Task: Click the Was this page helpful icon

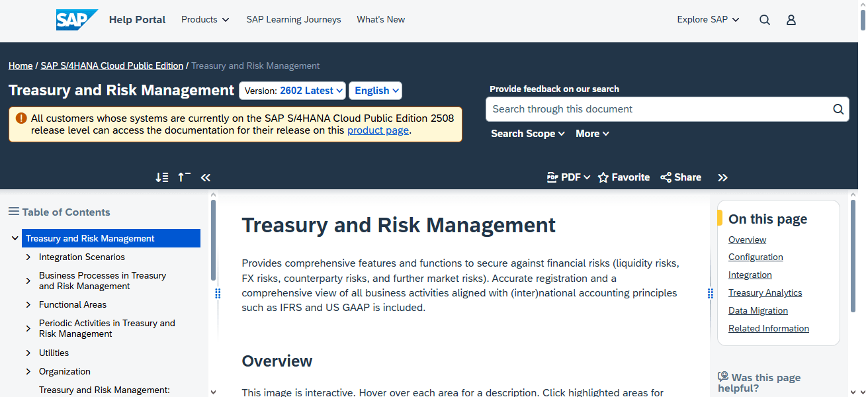Action: [723, 376]
